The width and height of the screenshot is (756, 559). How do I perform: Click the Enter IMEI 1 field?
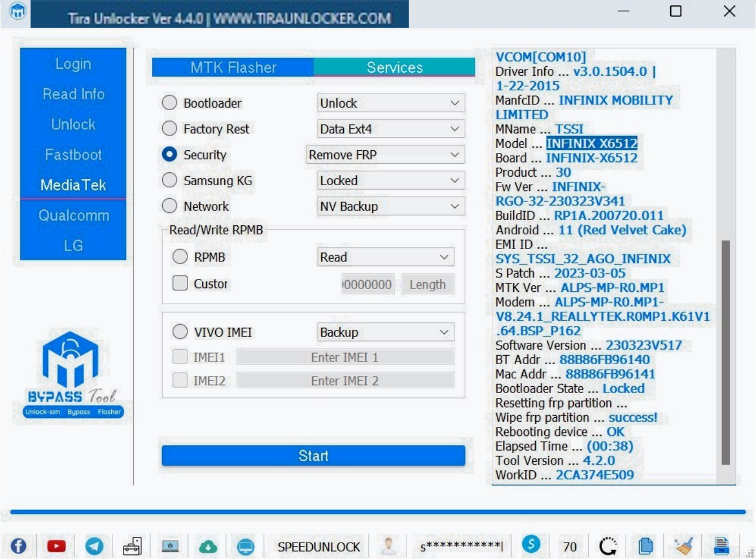coord(345,357)
